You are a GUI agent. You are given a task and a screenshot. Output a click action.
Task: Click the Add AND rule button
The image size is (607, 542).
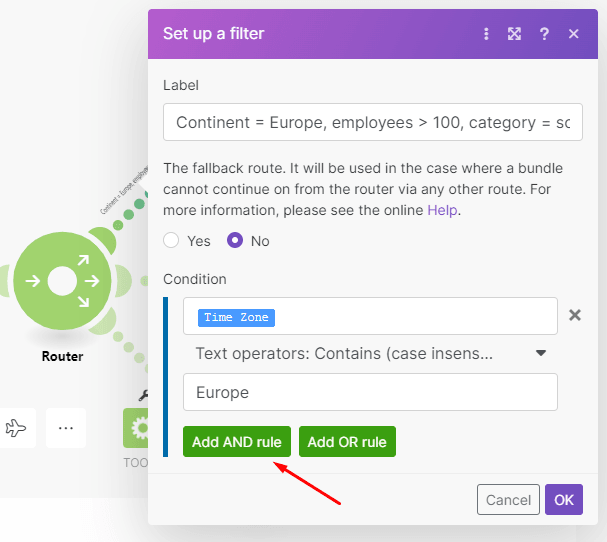tap(237, 442)
